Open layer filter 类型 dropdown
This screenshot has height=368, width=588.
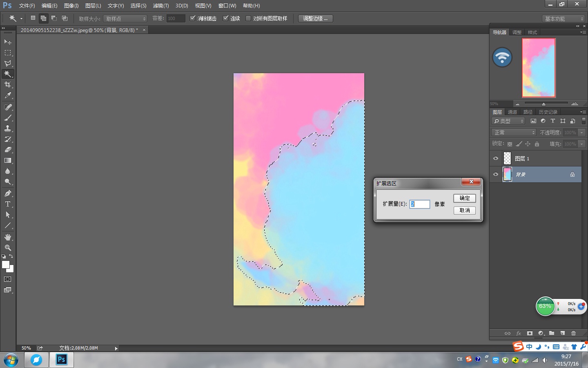click(x=508, y=121)
